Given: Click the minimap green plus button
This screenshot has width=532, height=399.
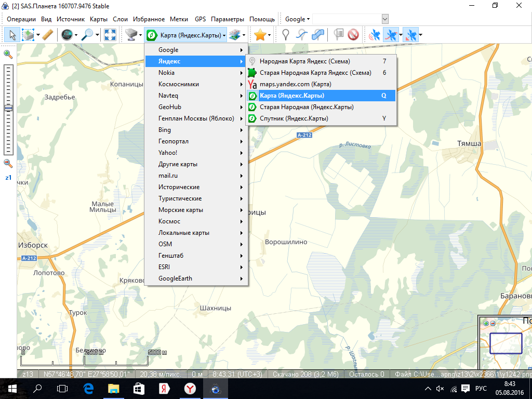Looking at the screenshot, I should (x=486, y=323).
